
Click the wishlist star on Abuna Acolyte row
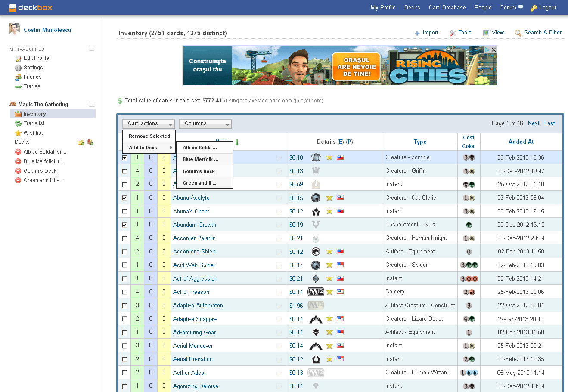point(329,198)
